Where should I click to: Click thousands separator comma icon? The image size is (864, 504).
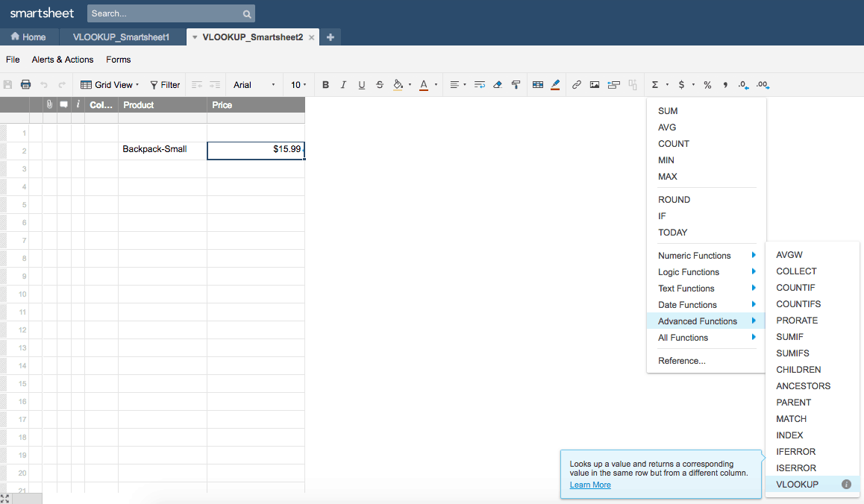point(725,85)
